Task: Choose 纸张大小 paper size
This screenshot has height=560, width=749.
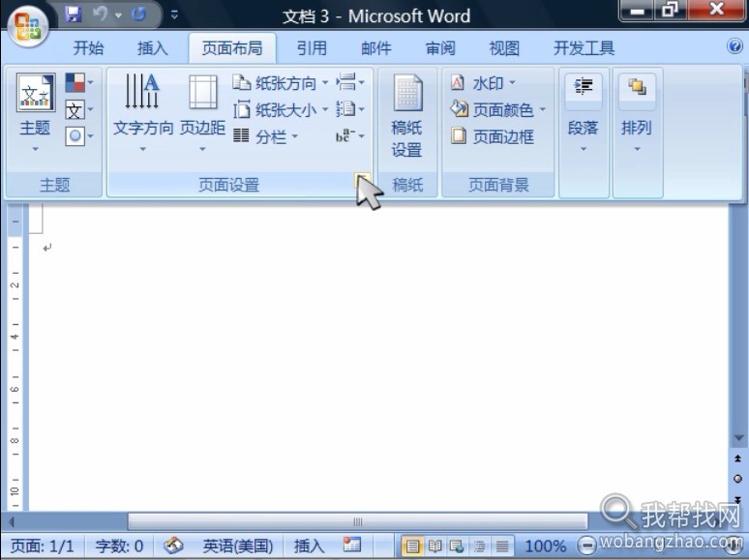Action: 281,110
